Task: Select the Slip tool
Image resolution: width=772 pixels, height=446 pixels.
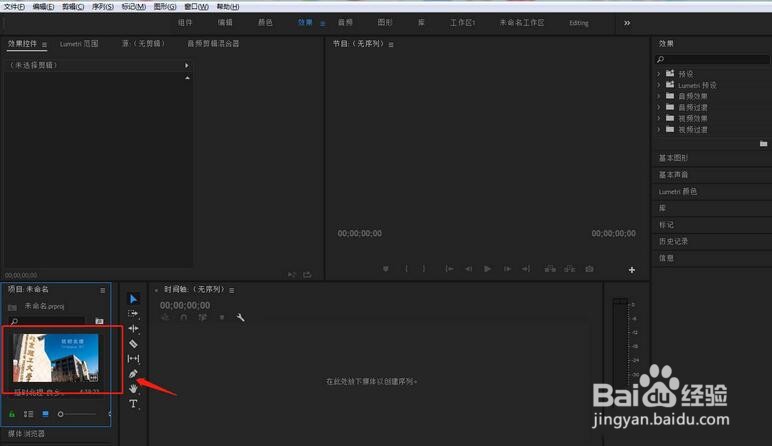Action: tap(133, 358)
